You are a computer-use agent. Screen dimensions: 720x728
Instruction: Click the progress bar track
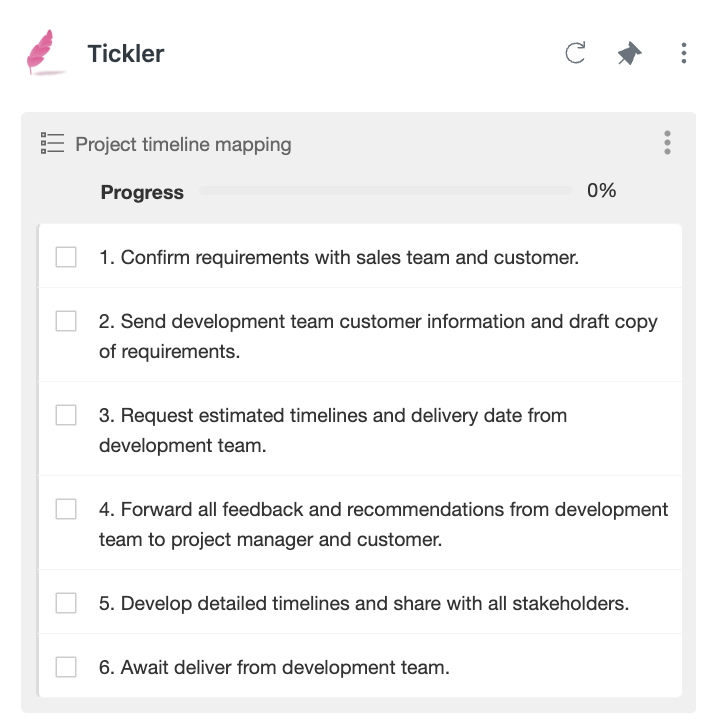pyautogui.click(x=385, y=191)
